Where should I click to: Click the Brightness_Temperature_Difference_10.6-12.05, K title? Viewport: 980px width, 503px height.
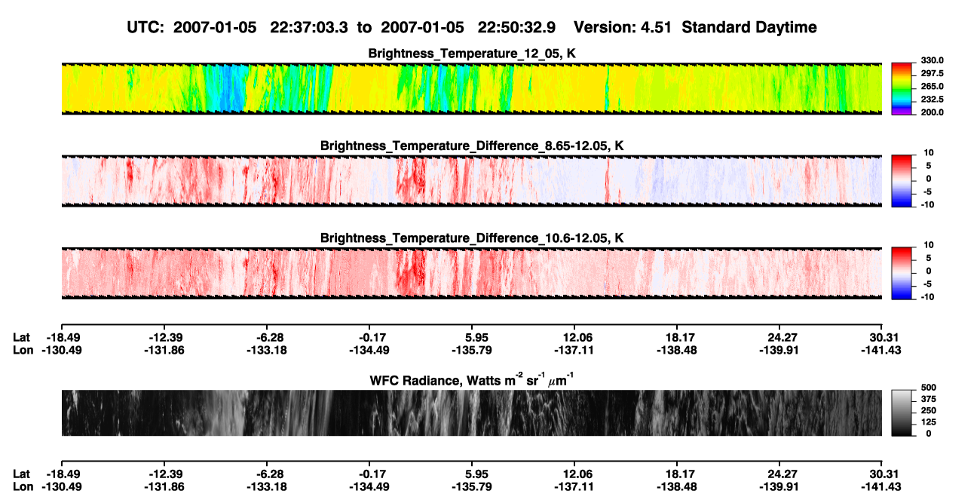(x=472, y=238)
